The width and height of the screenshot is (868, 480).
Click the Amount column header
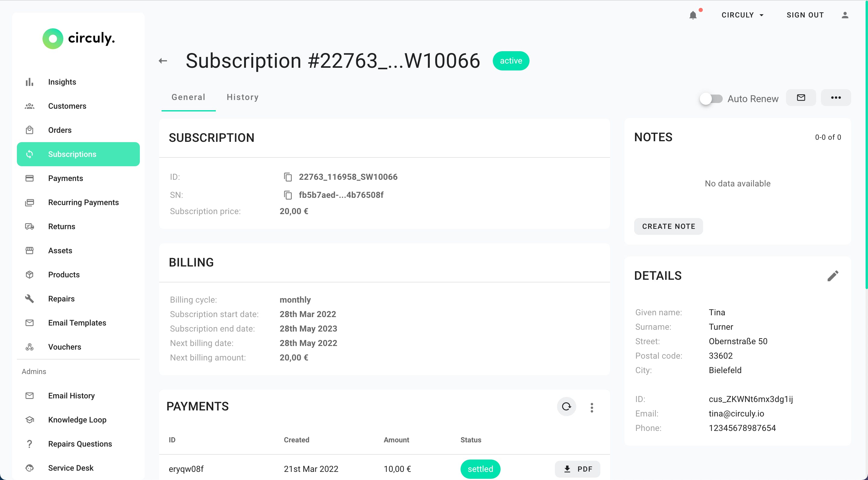point(396,440)
